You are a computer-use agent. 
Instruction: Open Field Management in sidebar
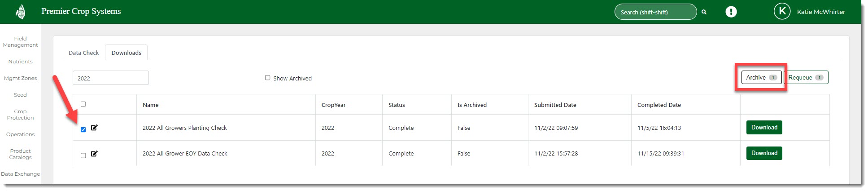[20, 42]
